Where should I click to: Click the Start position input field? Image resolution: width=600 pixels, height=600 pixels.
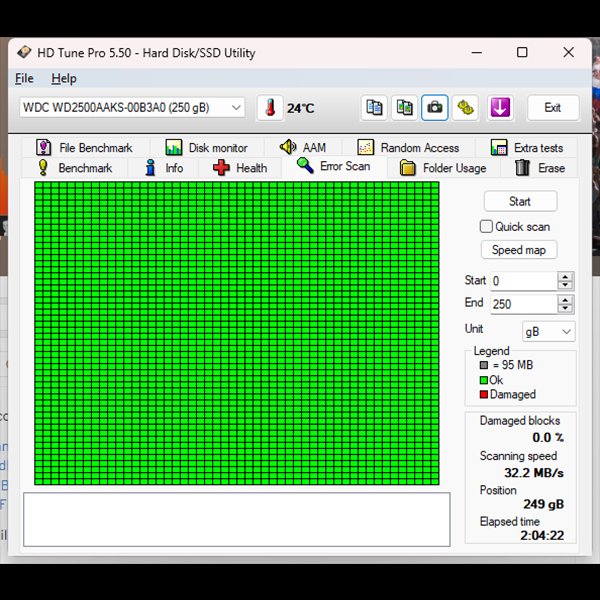tap(523, 281)
